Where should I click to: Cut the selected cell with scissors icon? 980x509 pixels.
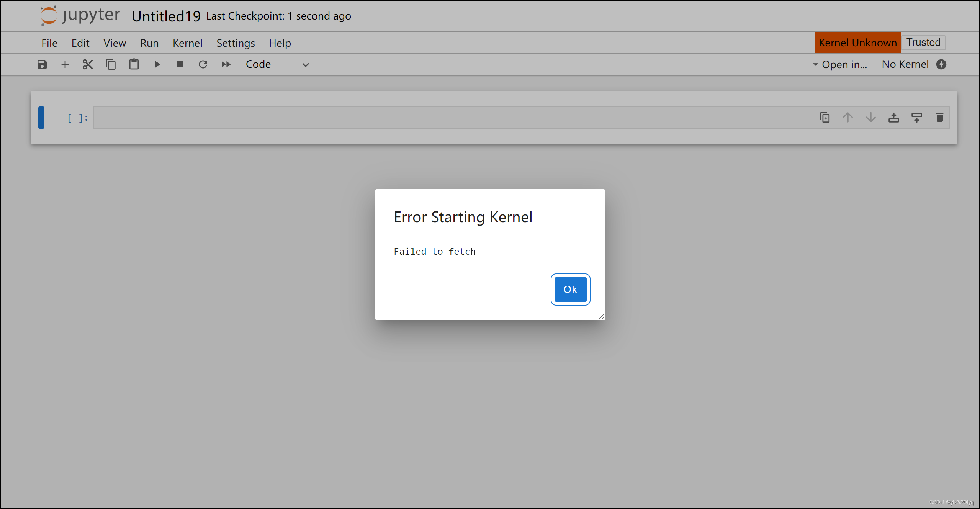point(88,64)
